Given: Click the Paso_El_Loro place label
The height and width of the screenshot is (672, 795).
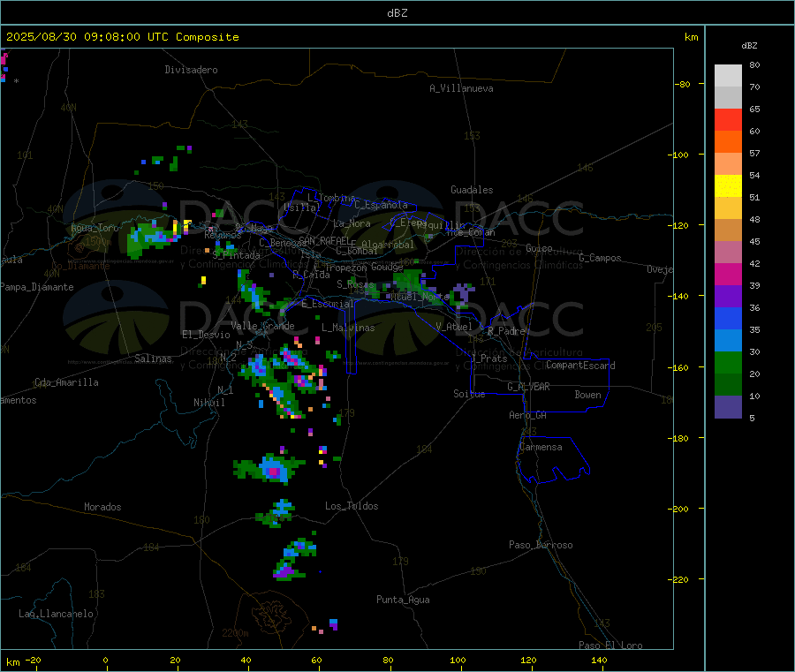Looking at the screenshot, I should point(611,646).
